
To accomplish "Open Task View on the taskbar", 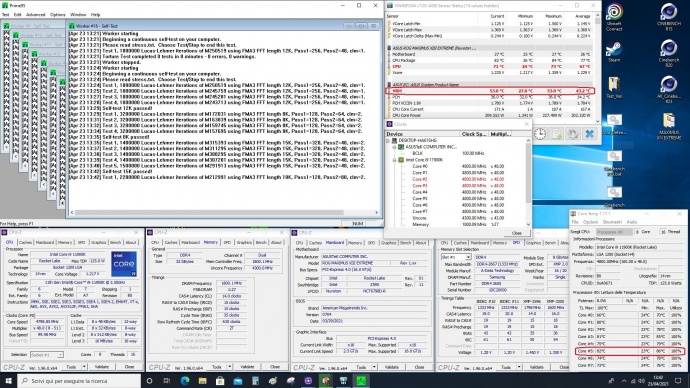I will point(167,381).
